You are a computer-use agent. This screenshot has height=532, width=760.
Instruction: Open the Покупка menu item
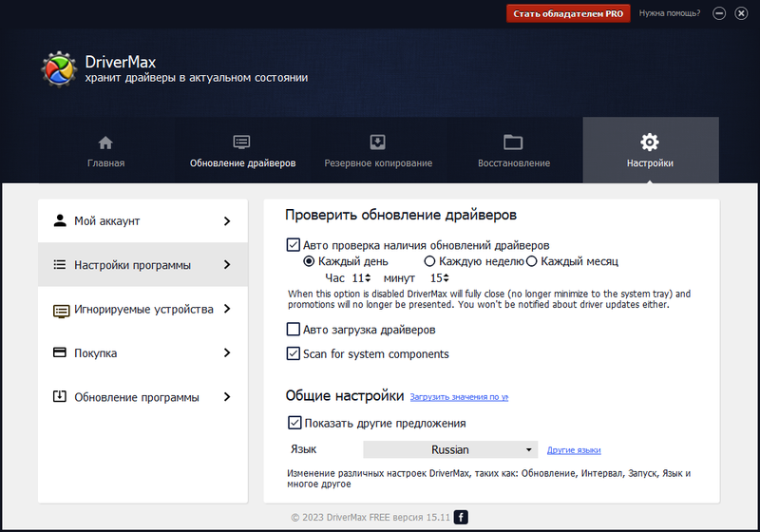[142, 353]
